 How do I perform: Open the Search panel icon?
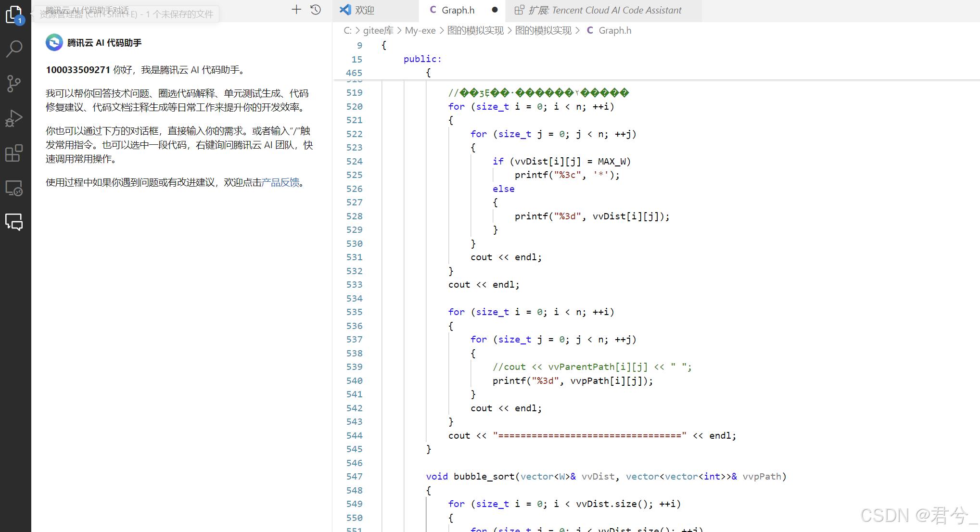[x=14, y=48]
